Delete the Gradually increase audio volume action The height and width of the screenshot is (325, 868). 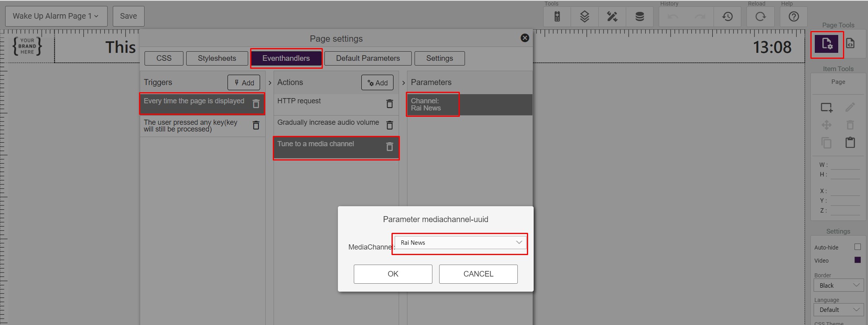[x=390, y=125]
